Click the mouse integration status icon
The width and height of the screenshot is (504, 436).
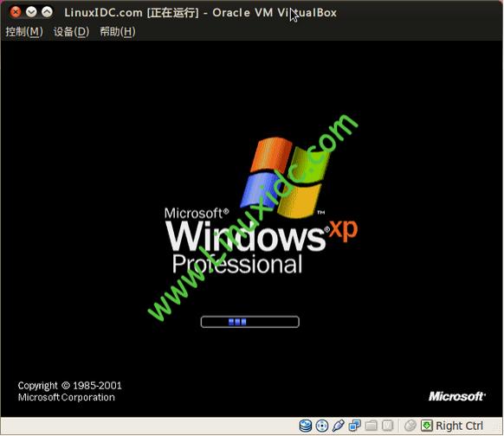point(410,426)
